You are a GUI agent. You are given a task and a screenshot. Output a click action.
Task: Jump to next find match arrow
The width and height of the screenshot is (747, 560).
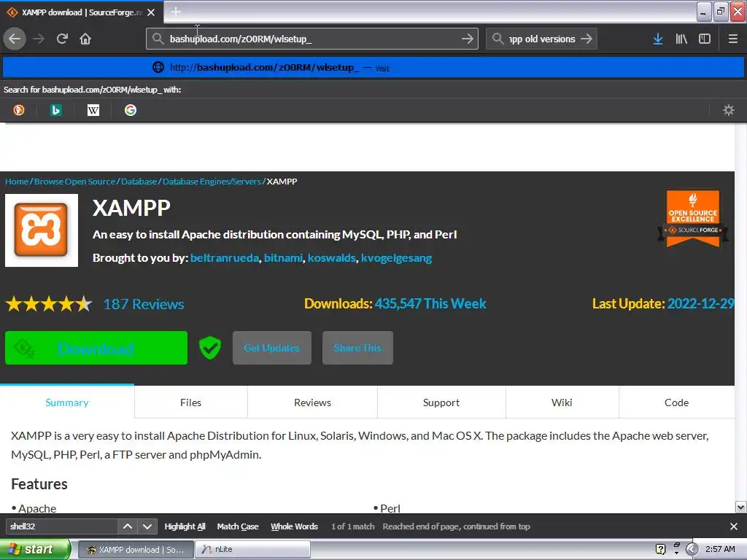pos(147,526)
